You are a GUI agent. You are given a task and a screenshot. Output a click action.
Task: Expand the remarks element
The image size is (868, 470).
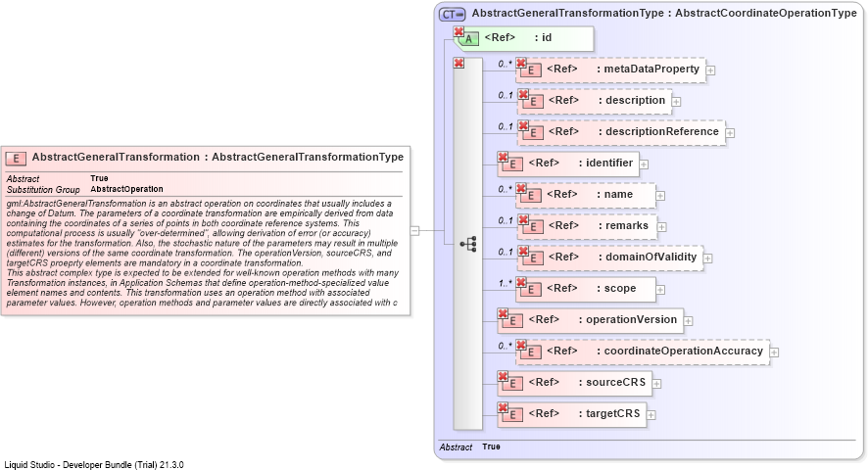coord(662,227)
